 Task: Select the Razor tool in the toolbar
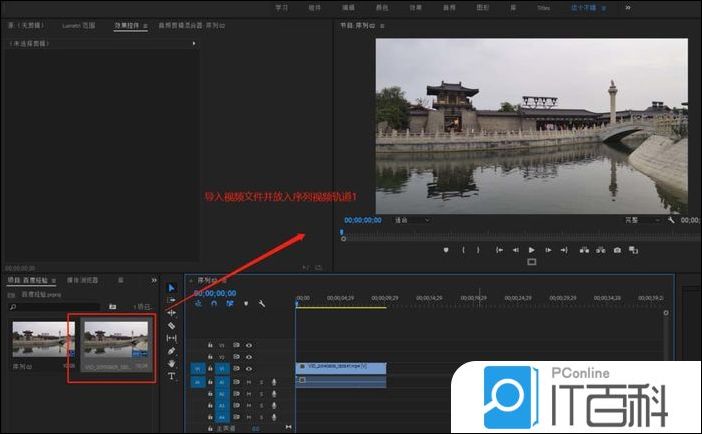171,326
